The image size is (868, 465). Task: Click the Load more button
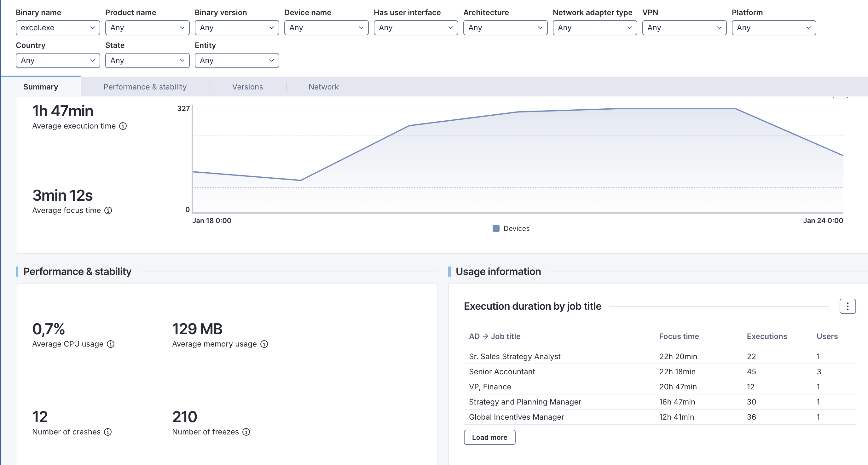point(489,437)
